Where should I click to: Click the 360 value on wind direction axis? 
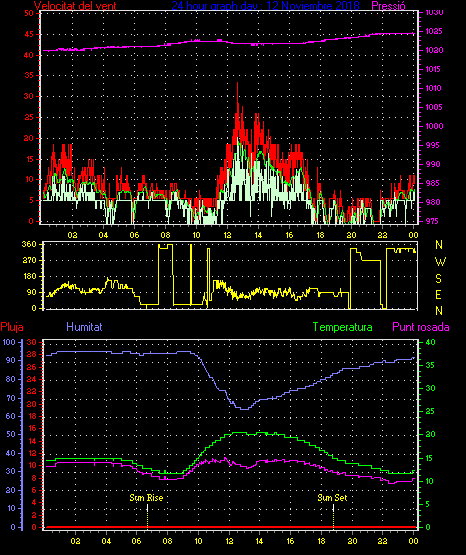point(29,244)
